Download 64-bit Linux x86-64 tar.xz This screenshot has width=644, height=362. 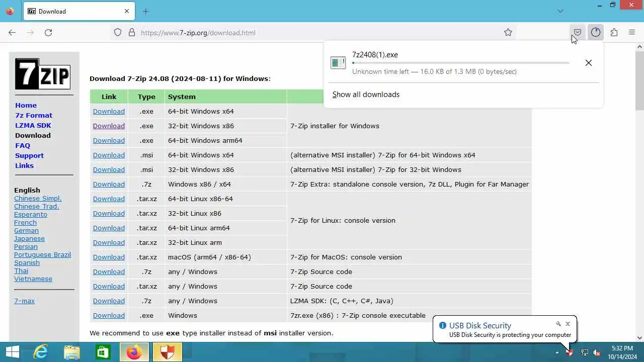pyautogui.click(x=109, y=199)
